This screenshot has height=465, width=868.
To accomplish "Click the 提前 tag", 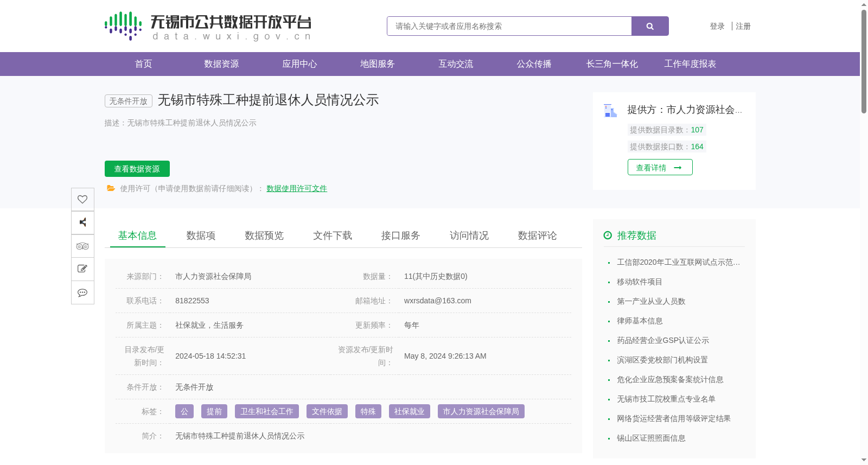I will pos(214,411).
